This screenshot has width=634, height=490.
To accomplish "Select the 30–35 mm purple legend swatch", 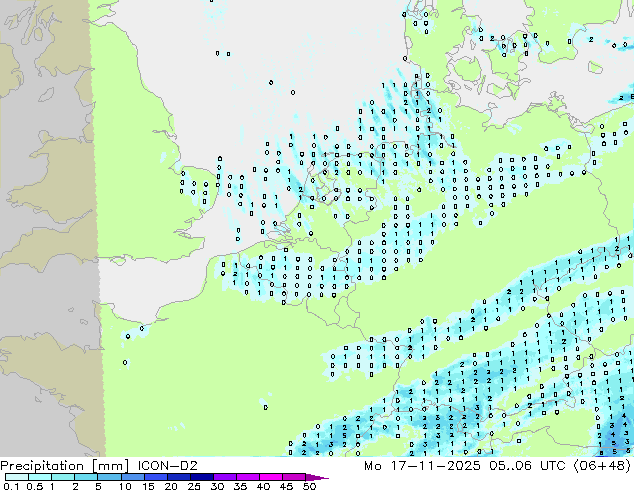I will click(x=225, y=477).
